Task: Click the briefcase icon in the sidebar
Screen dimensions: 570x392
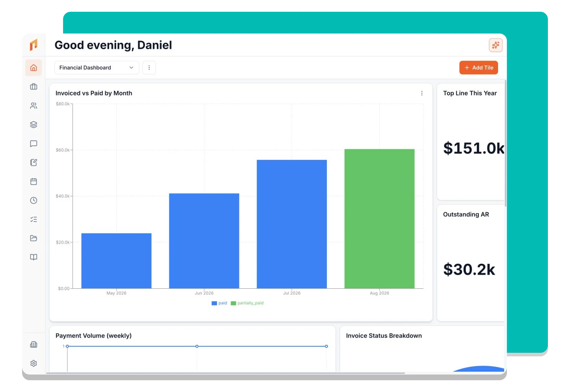Action: 33,87
